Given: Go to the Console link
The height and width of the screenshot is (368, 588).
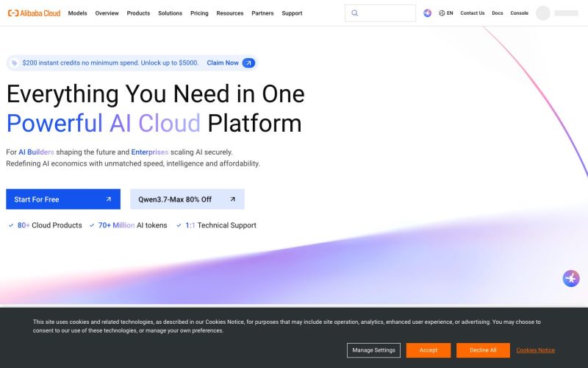Looking at the screenshot, I should pos(520,13).
